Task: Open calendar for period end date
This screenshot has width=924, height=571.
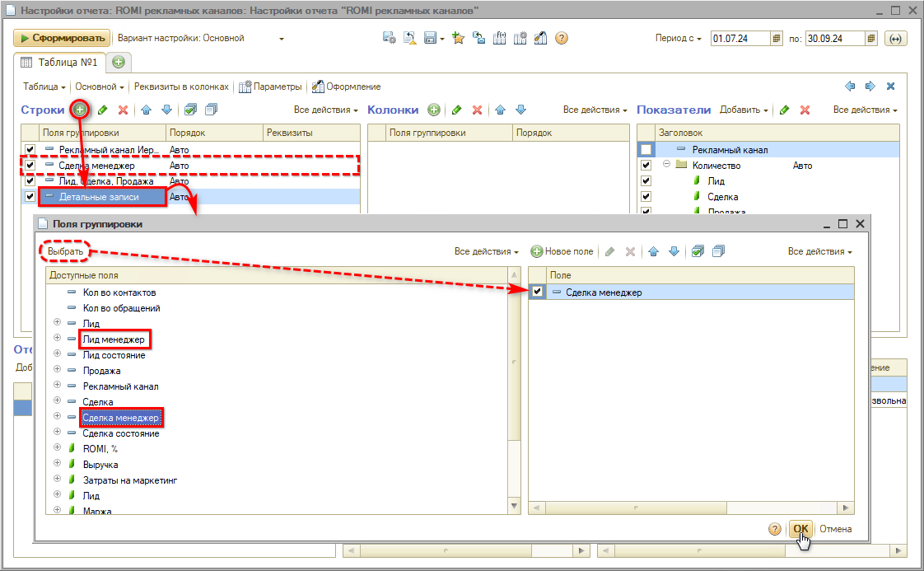Action: pos(871,39)
